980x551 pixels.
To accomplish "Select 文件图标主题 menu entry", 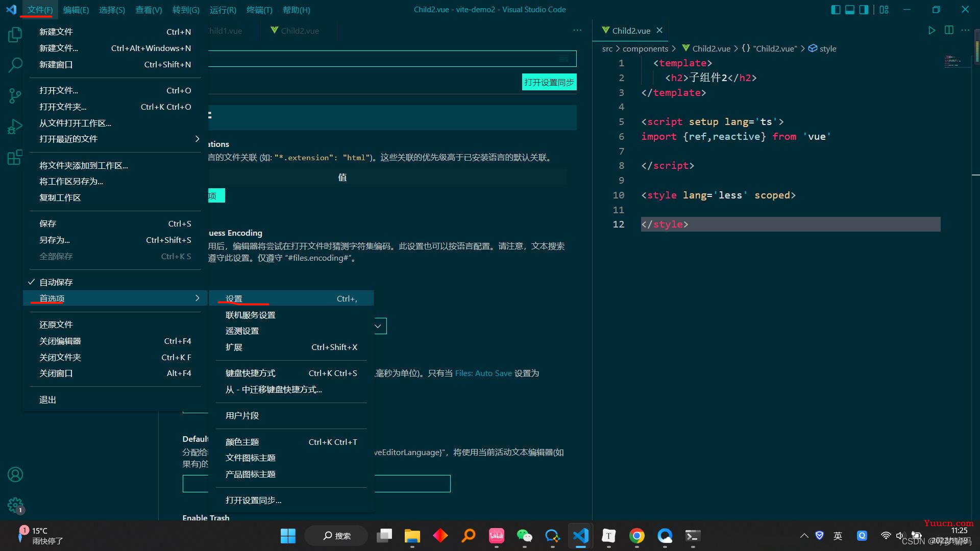I will [x=291, y=458].
